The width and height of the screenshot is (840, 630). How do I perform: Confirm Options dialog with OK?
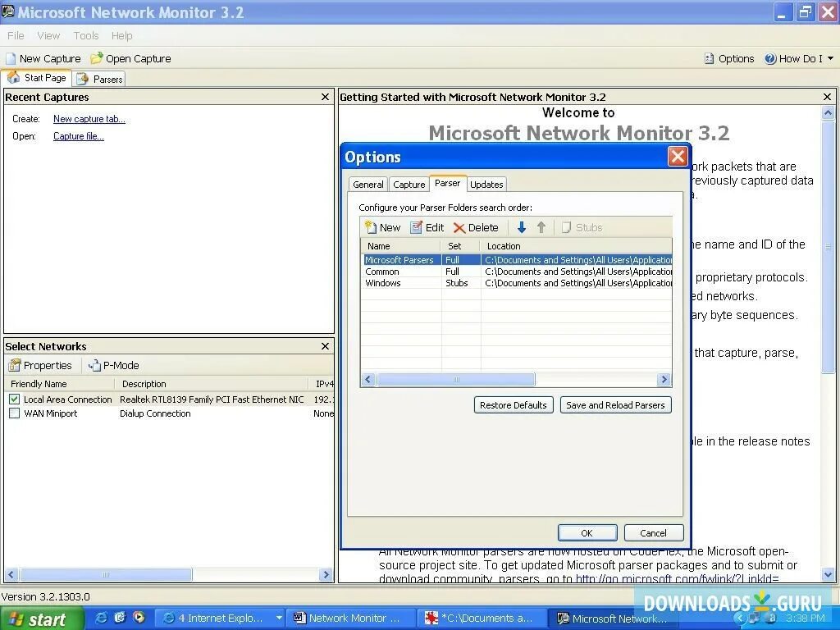587,533
